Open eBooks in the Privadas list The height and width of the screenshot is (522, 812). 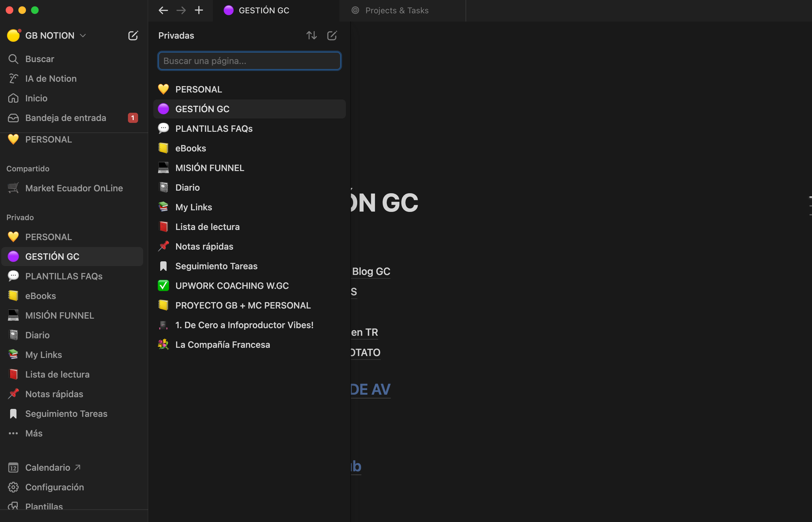(250, 149)
